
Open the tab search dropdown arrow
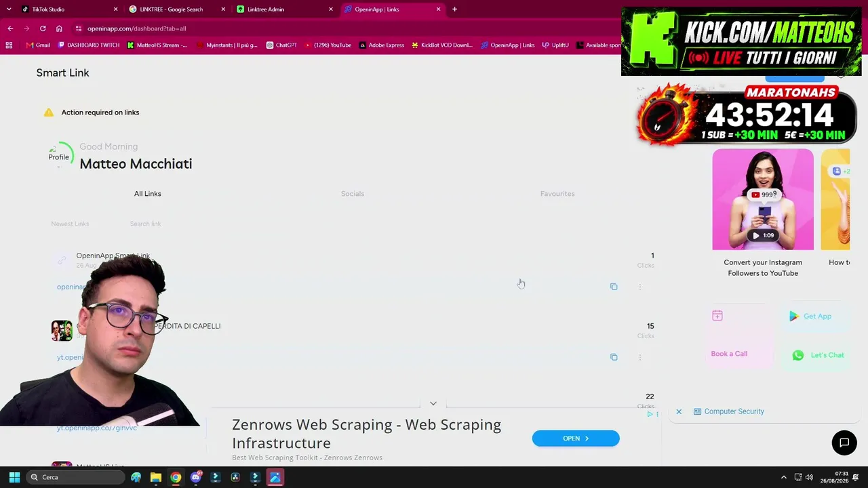[x=9, y=9]
